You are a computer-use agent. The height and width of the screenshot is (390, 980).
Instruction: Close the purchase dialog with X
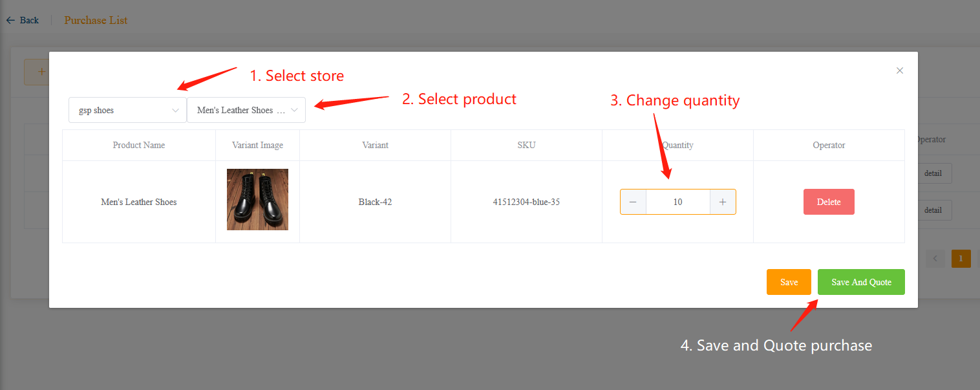[x=899, y=70]
